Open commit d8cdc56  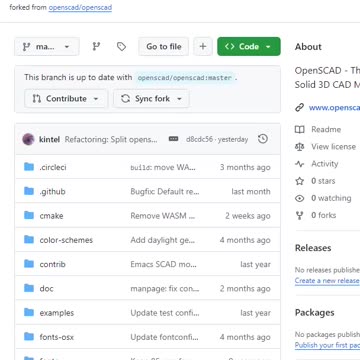199,139
